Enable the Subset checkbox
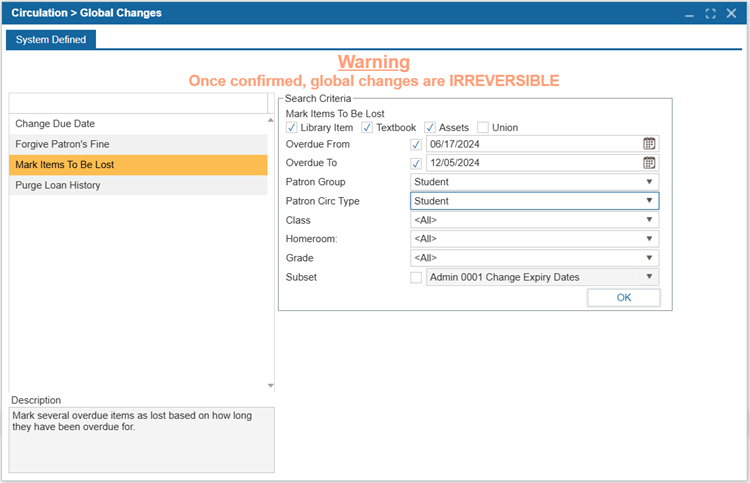The height and width of the screenshot is (483, 750). (416, 277)
